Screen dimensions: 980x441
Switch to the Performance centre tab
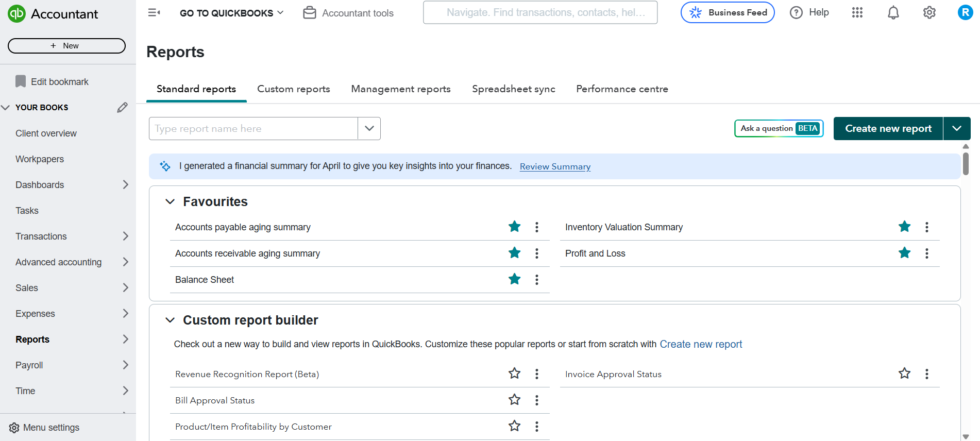coord(622,89)
